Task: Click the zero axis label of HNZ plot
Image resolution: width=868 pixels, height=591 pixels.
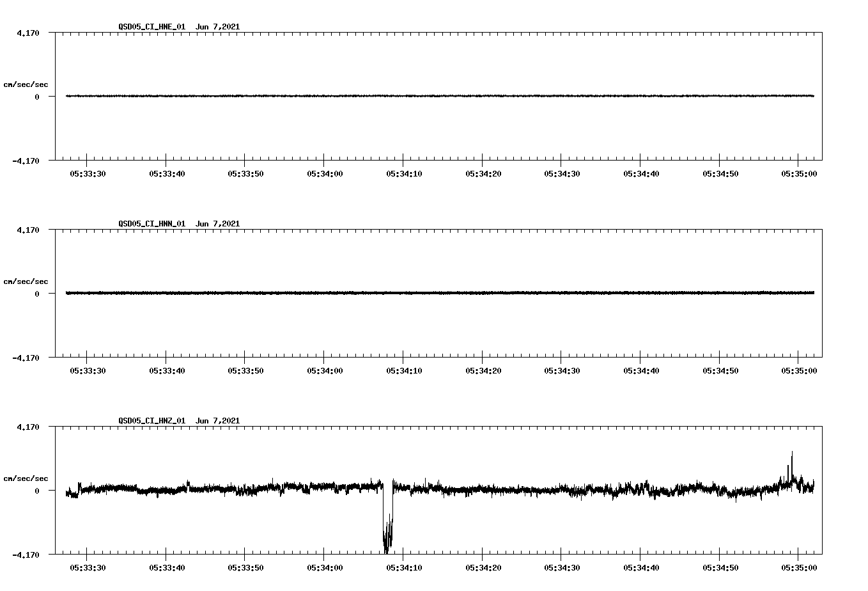Action: pyautogui.click(x=37, y=491)
